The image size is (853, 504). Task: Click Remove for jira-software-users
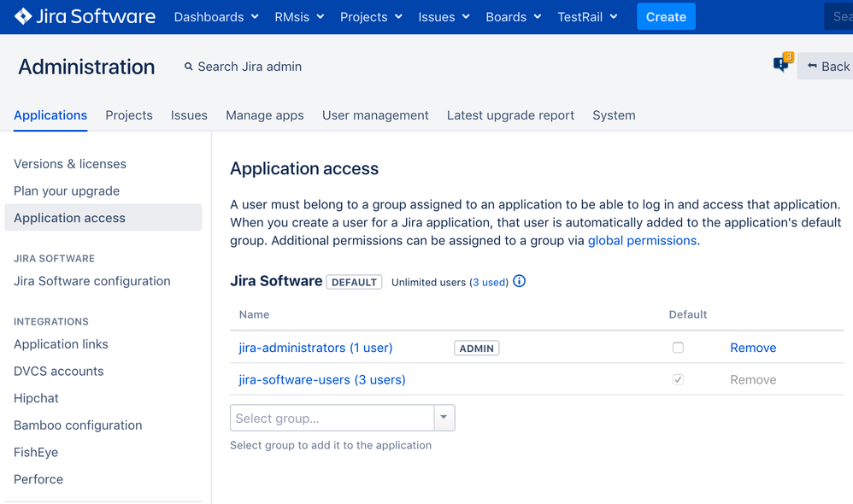point(753,379)
